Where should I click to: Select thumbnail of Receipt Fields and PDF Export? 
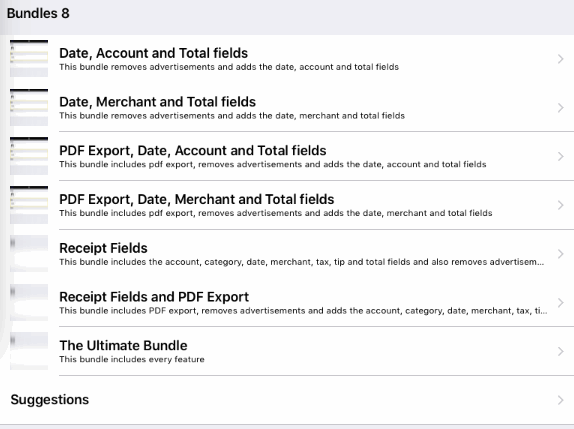point(29,302)
